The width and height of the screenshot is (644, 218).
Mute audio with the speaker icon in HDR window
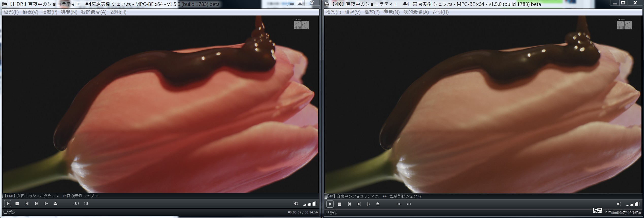pyautogui.click(x=296, y=204)
